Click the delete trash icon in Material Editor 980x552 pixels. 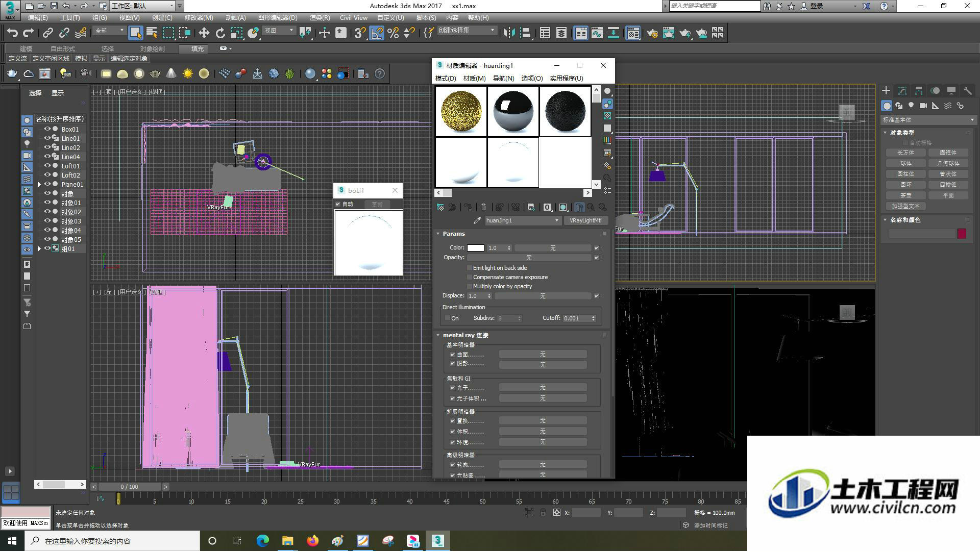(483, 207)
